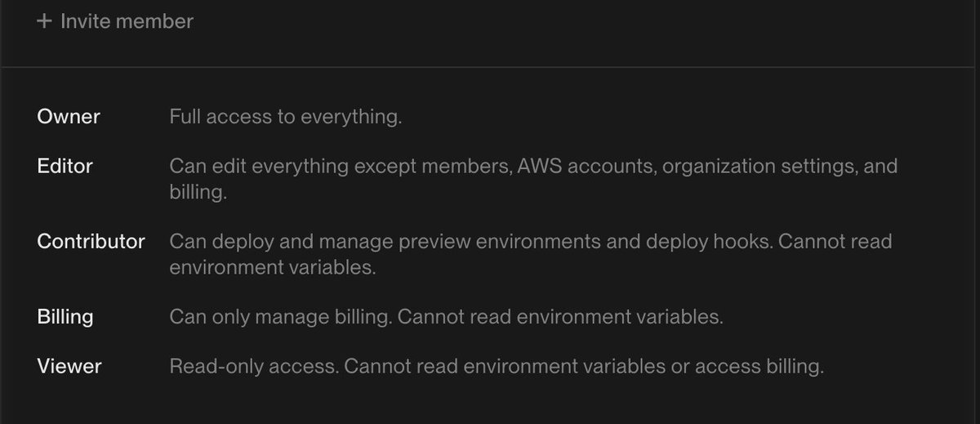Click 'environment variables.' ending Contributor description
Image resolution: width=980 pixels, height=424 pixels.
click(273, 268)
